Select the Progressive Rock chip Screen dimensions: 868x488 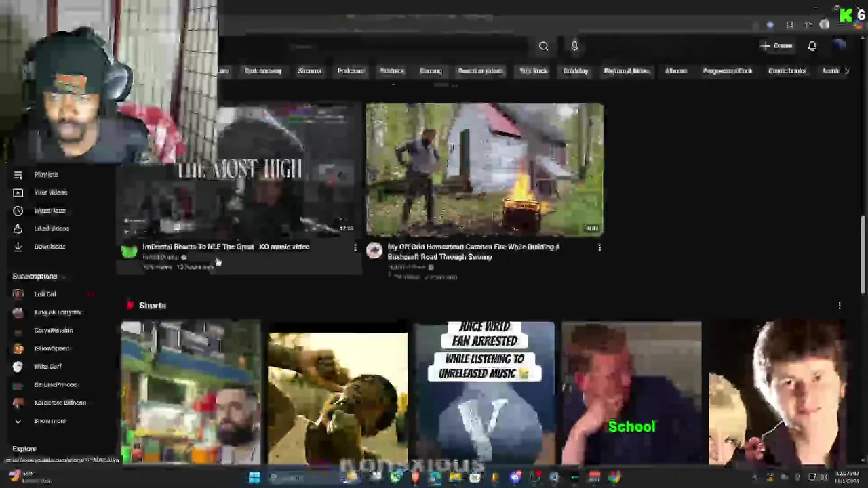[x=728, y=70]
